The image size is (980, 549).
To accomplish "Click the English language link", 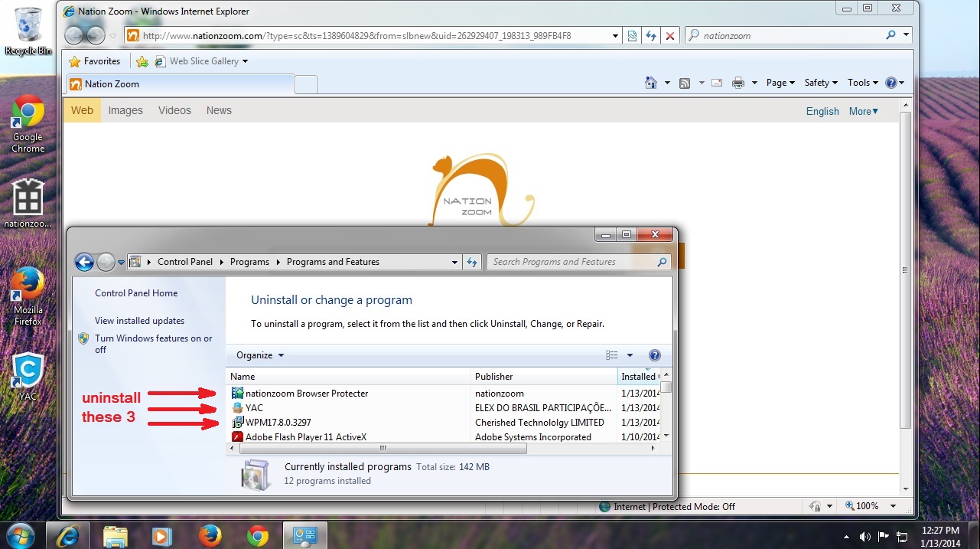I will [x=822, y=111].
